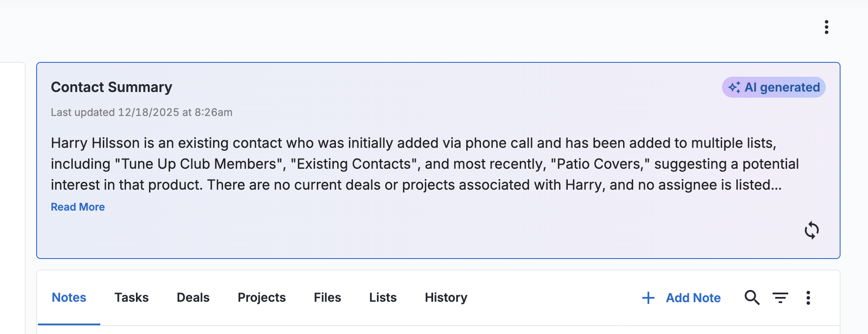
Task: Open the filter icon next to search
Action: coord(780,298)
